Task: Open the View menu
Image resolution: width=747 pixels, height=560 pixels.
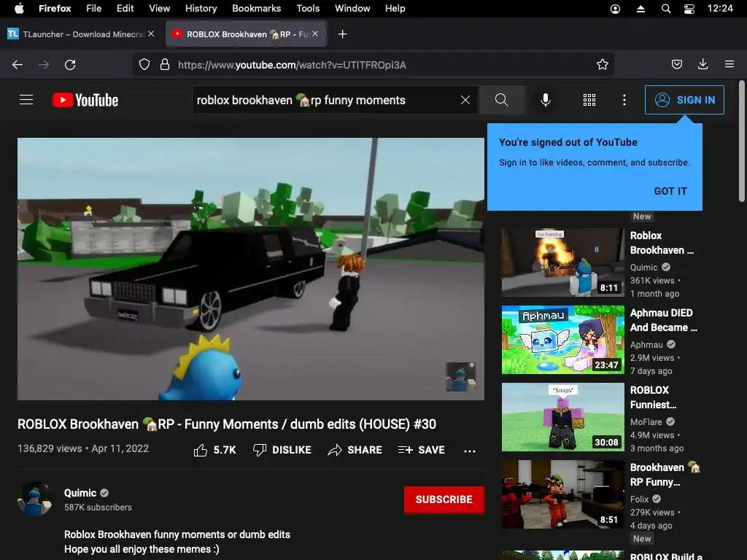Action: coord(160,9)
